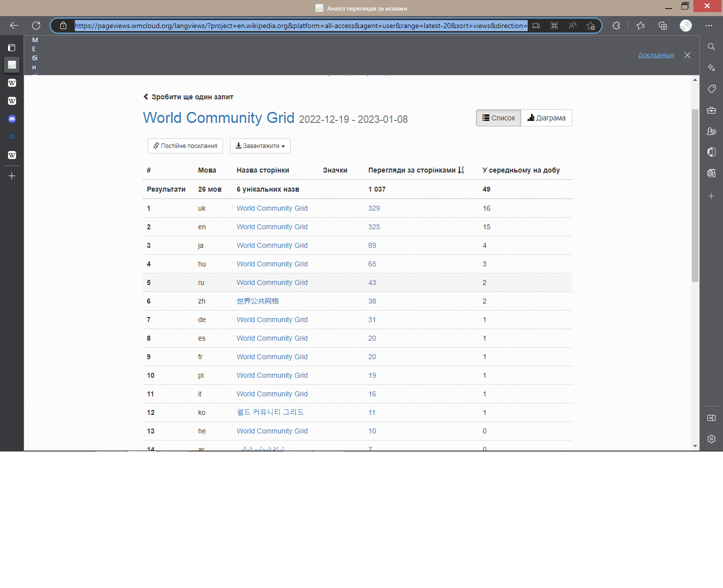Open browser Extensions menu

[617, 26]
